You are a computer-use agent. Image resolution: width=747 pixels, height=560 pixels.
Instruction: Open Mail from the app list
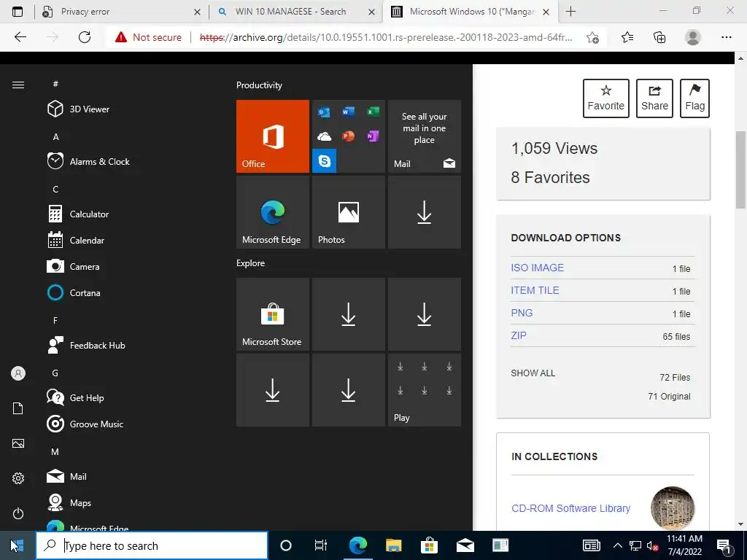point(66,476)
